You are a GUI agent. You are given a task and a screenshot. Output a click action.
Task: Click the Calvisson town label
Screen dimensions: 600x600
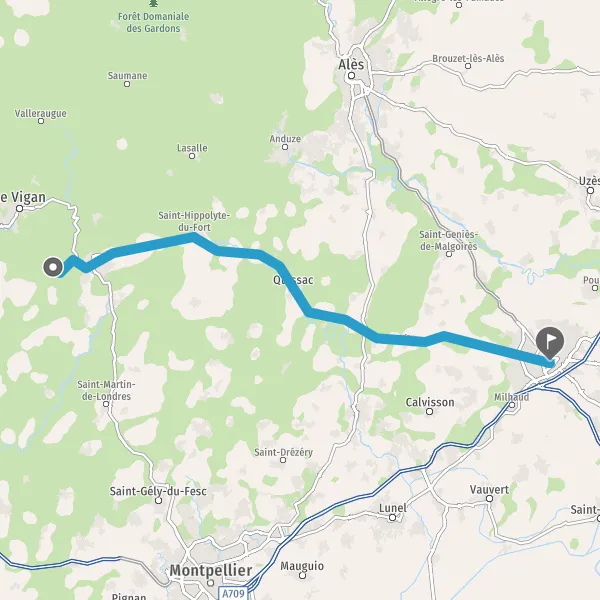430,402
